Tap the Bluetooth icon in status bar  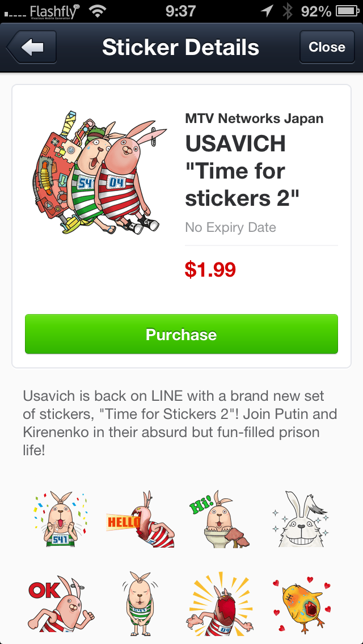pos(288,11)
